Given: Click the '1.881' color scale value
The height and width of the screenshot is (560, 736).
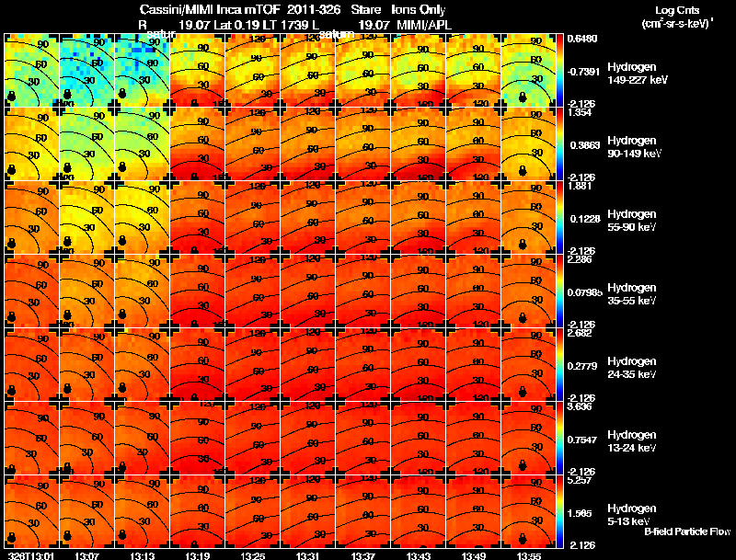Looking at the screenshot, I should point(580,186).
